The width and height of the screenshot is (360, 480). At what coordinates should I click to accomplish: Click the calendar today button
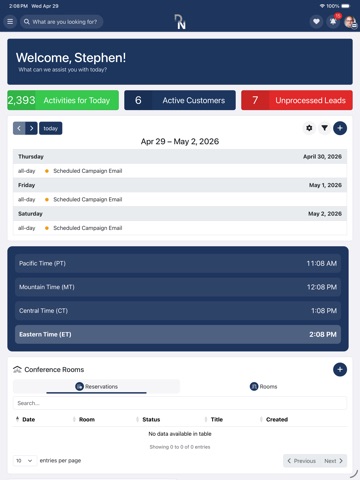[x=51, y=128]
